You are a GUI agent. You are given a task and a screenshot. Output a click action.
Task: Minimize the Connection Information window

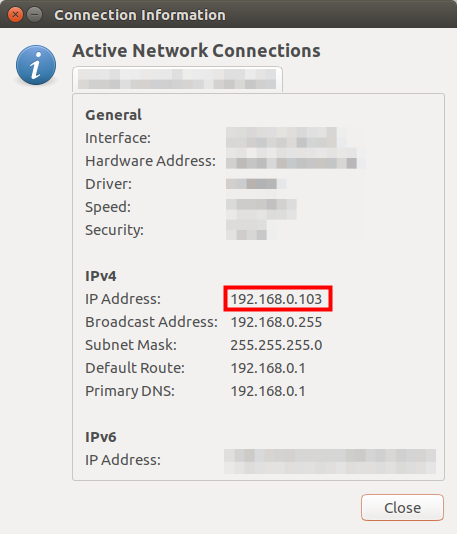tap(35, 15)
